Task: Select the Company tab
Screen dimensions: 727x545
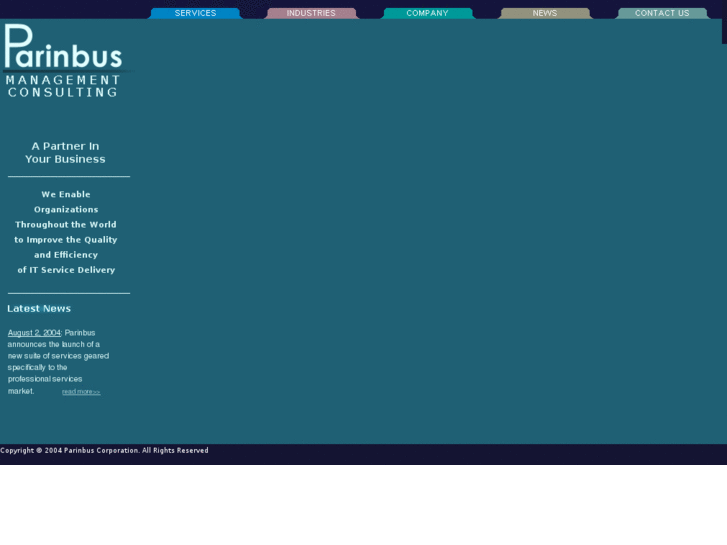Action: click(427, 13)
